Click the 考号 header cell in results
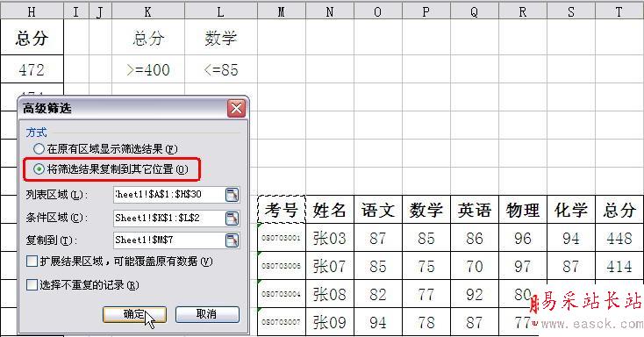The width and height of the screenshot is (644, 337). pos(282,210)
